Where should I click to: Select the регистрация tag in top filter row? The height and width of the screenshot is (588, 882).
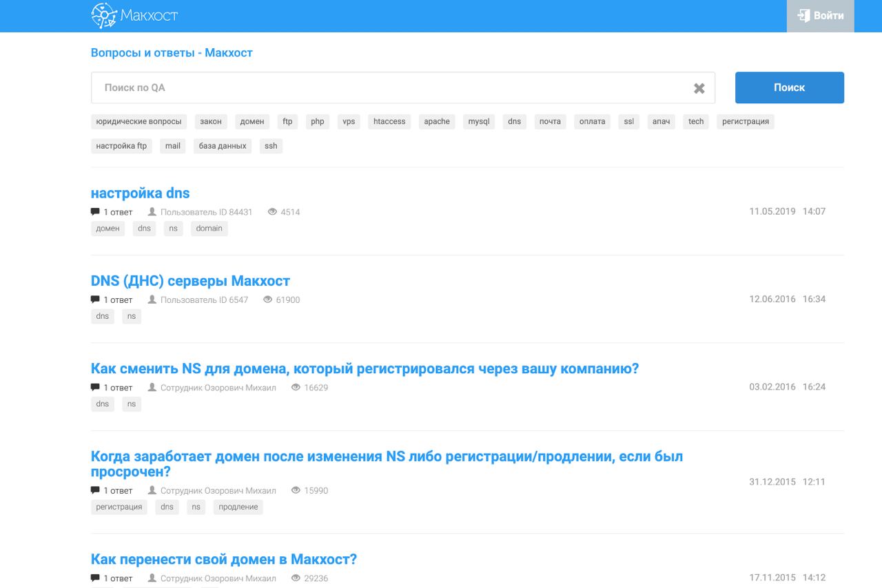(746, 122)
